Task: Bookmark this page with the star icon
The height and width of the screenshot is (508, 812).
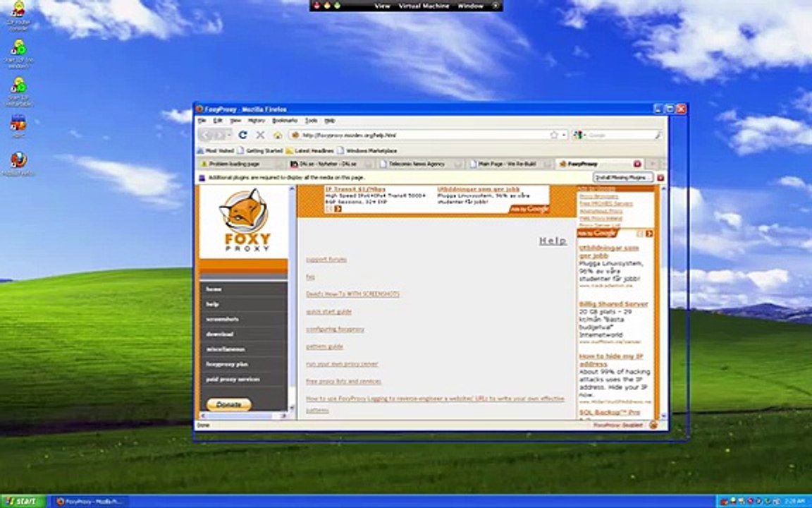Action: pos(553,135)
